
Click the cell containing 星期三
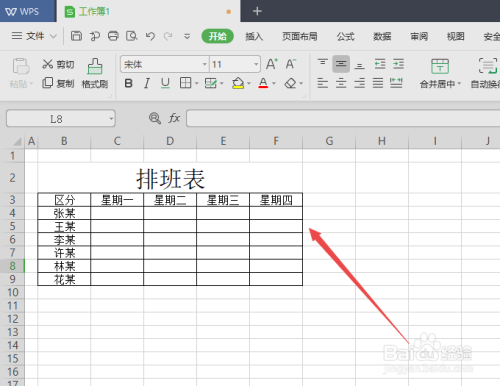(223, 200)
